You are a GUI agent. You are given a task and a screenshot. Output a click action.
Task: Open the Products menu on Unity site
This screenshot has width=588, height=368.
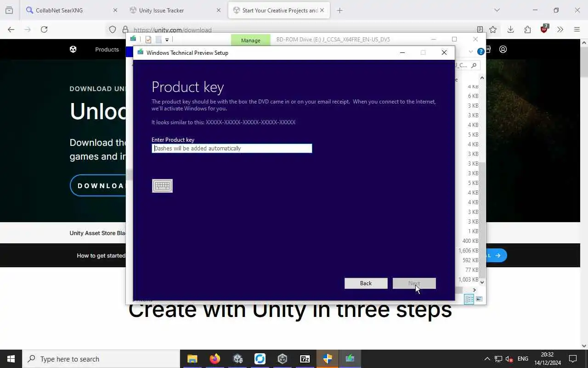[107, 49]
